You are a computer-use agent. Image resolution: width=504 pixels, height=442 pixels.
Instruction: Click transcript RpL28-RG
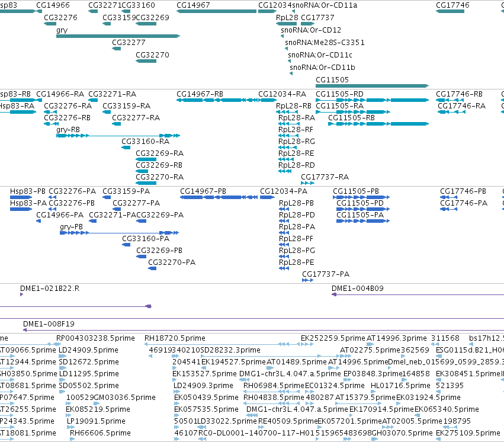point(296,142)
